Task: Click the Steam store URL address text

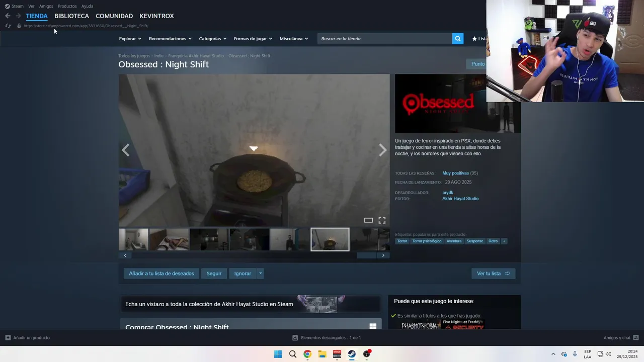Action: tap(86, 26)
